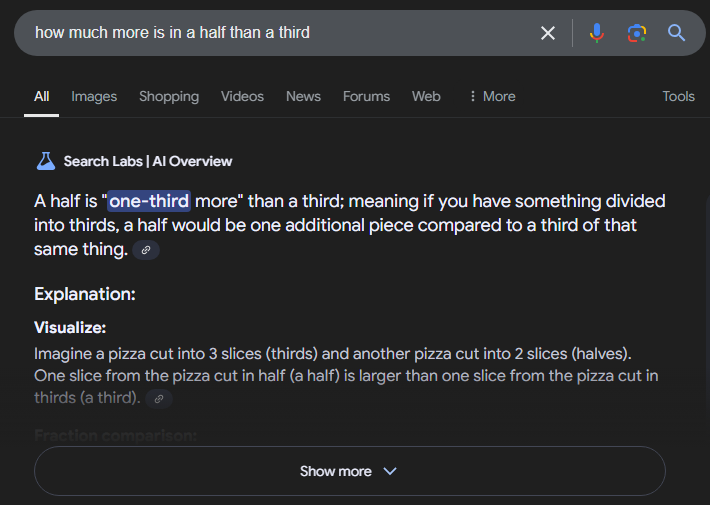The image size is (710, 505).
Task: Select the Forums tab
Action: coord(366,97)
